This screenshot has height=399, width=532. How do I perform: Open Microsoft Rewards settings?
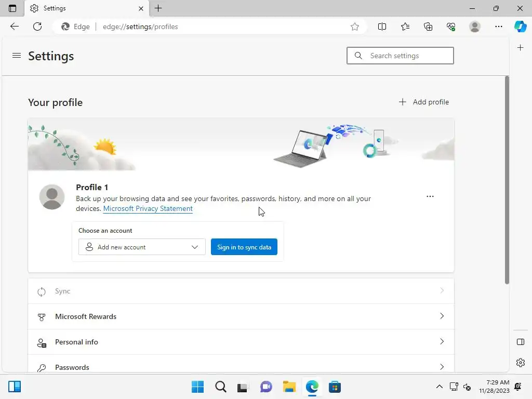click(241, 316)
